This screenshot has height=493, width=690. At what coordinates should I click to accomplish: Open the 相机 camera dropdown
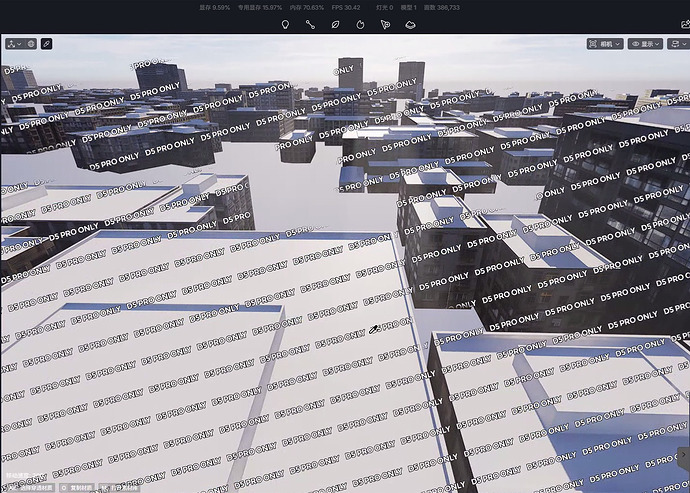pos(605,44)
